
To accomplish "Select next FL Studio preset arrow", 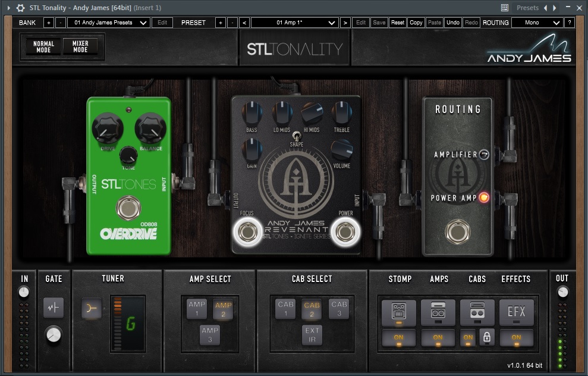I will click(555, 8).
